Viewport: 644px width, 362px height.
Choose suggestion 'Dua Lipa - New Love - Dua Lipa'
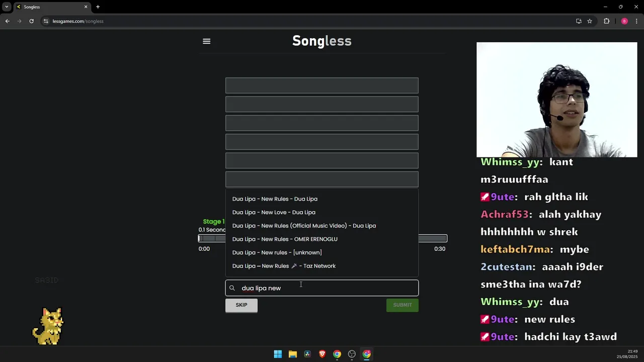(x=274, y=212)
